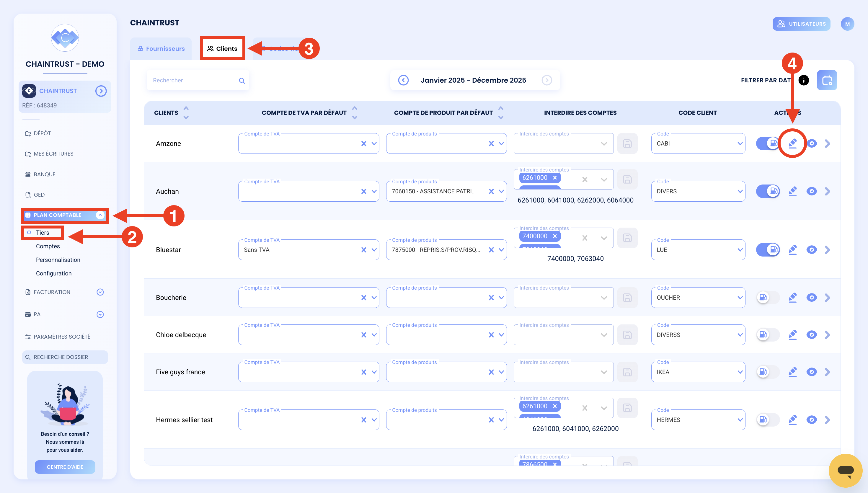View details with eye icon for Boucherie
The image size is (868, 493).
point(812,298)
